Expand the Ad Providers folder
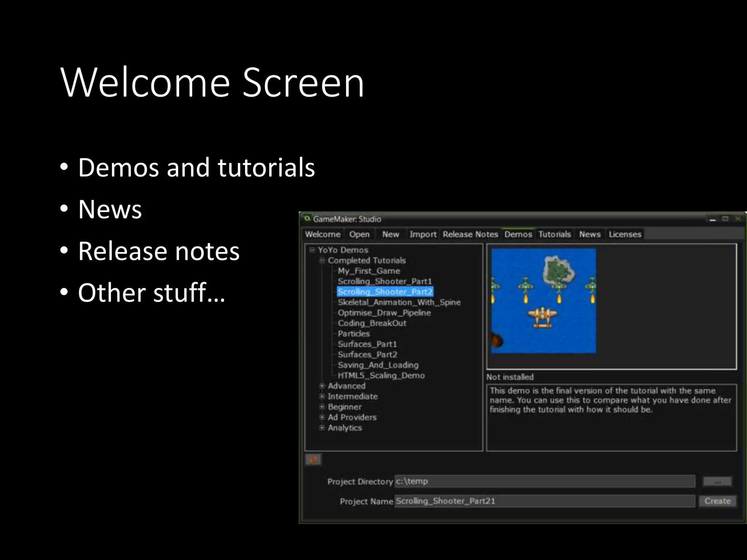The image size is (747, 560). [322, 417]
